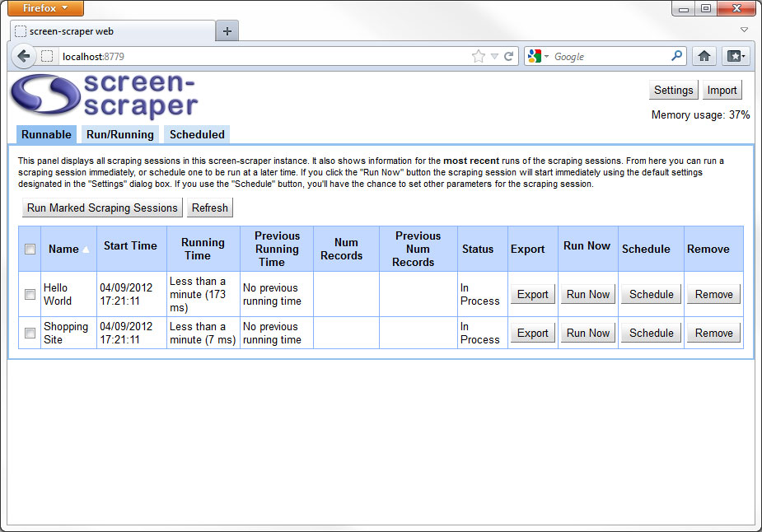This screenshot has height=532, width=762.
Task: Open the bookmarks menu icon
Action: [x=736, y=56]
